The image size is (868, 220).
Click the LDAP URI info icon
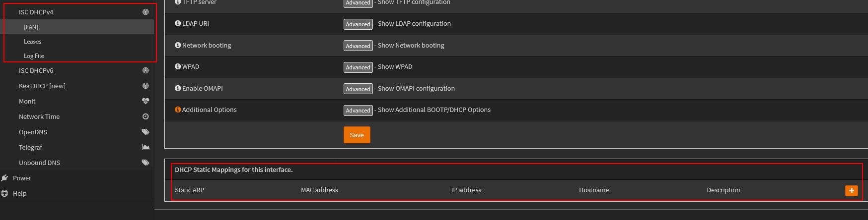coord(178,23)
